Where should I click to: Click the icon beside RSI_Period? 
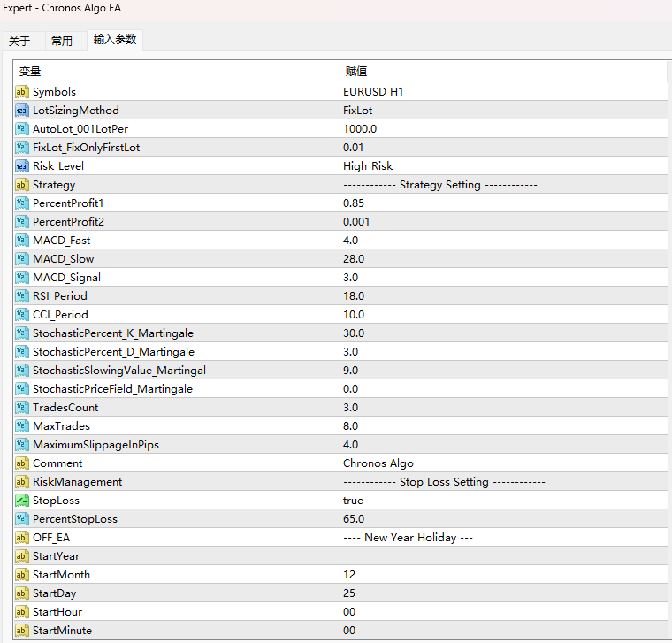click(22, 296)
